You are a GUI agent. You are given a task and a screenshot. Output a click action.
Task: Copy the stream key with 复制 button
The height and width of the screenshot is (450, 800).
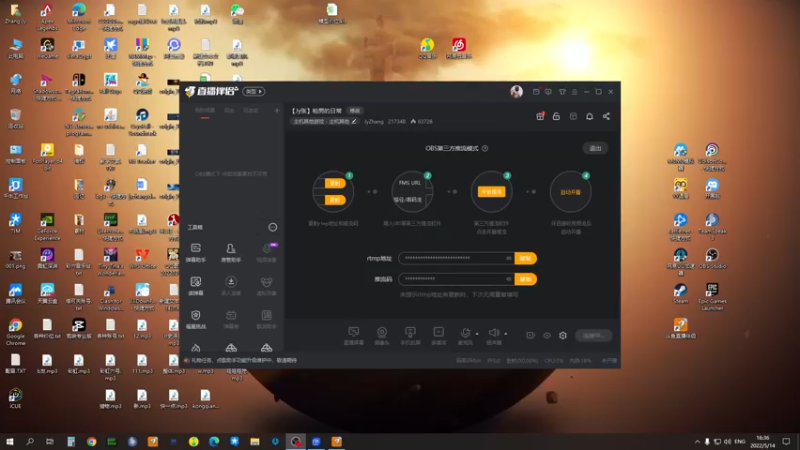(x=526, y=279)
